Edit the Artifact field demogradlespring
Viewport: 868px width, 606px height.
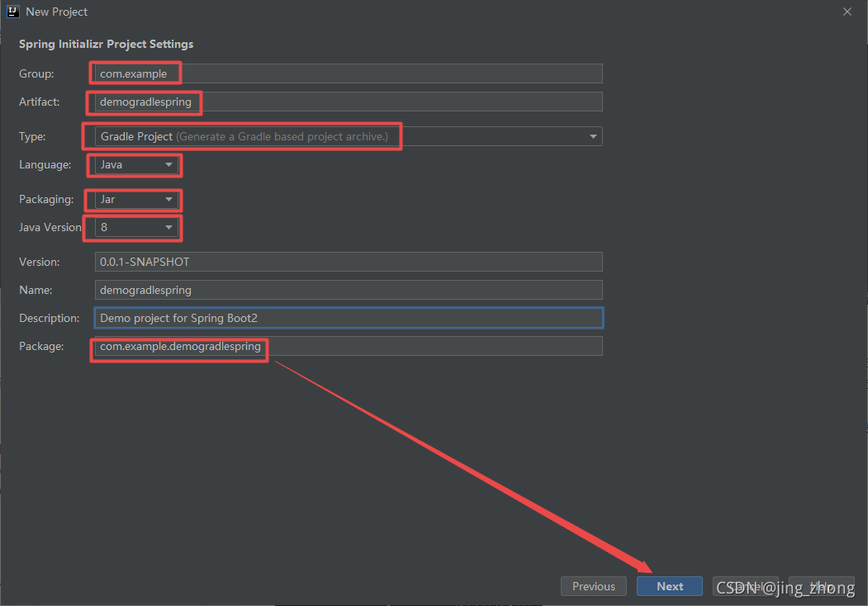(x=349, y=102)
